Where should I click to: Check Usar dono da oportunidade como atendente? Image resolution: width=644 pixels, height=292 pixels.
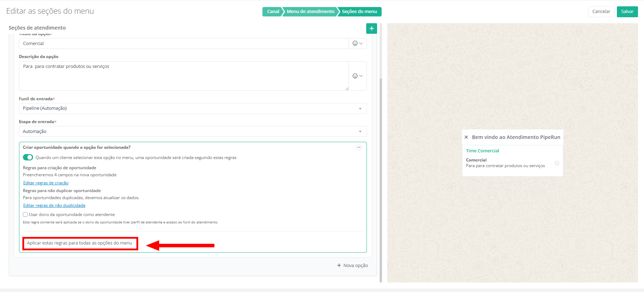[x=25, y=215]
